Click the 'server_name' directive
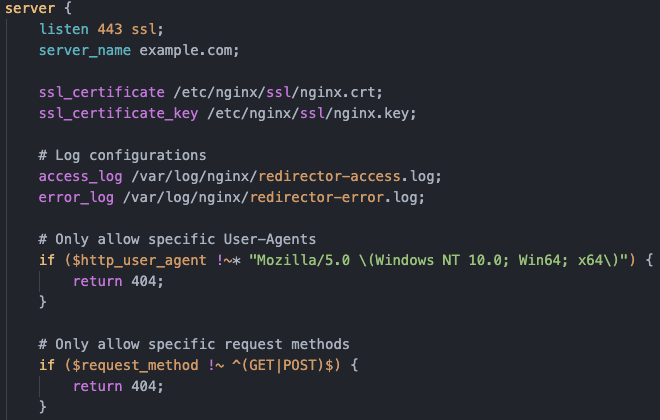Screen dimensions: 660x420 (x=85, y=51)
